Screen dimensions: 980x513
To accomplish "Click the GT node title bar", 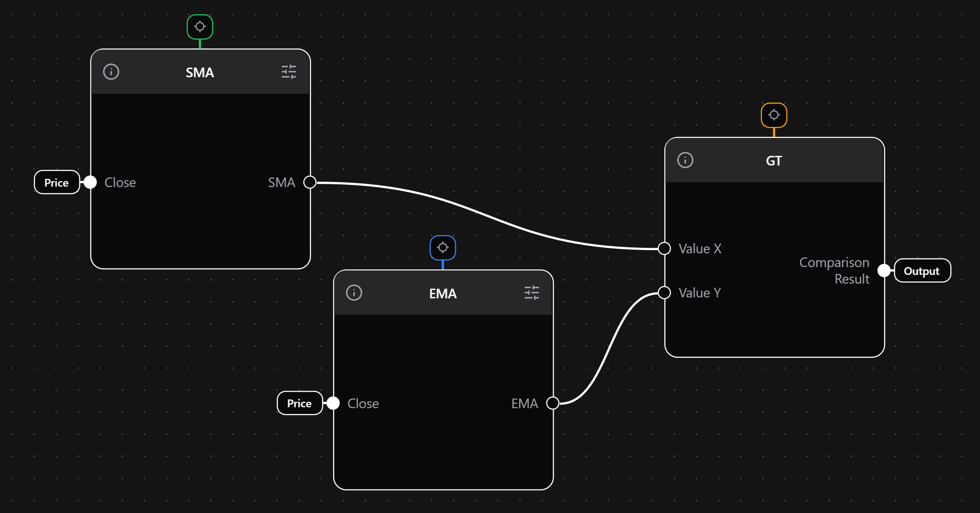I will pos(774,160).
